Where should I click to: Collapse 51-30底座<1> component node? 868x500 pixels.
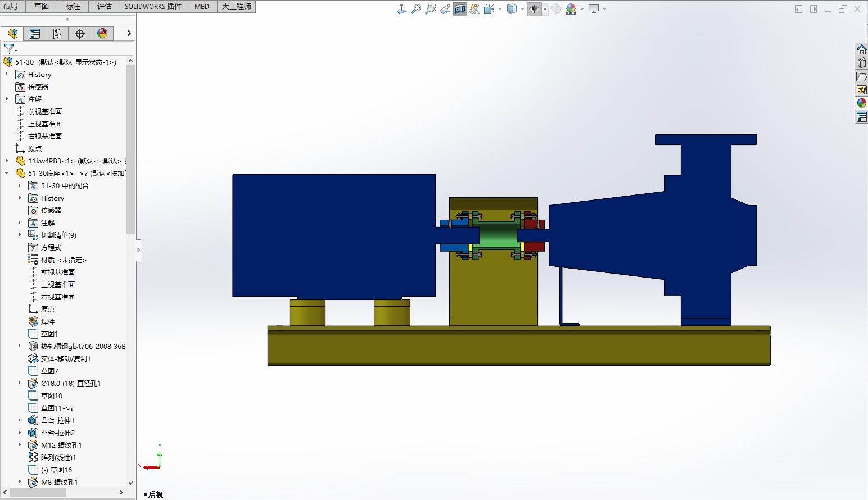(x=7, y=173)
